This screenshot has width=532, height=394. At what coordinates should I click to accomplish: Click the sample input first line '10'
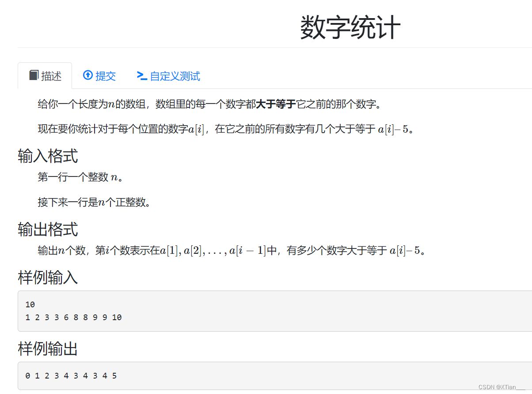pyautogui.click(x=30, y=305)
